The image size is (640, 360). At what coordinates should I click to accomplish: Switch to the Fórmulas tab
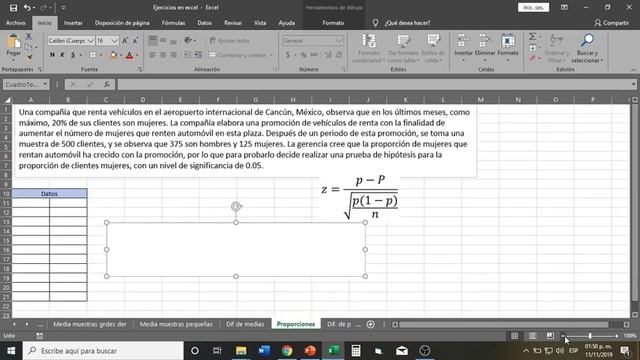pyautogui.click(x=173, y=23)
